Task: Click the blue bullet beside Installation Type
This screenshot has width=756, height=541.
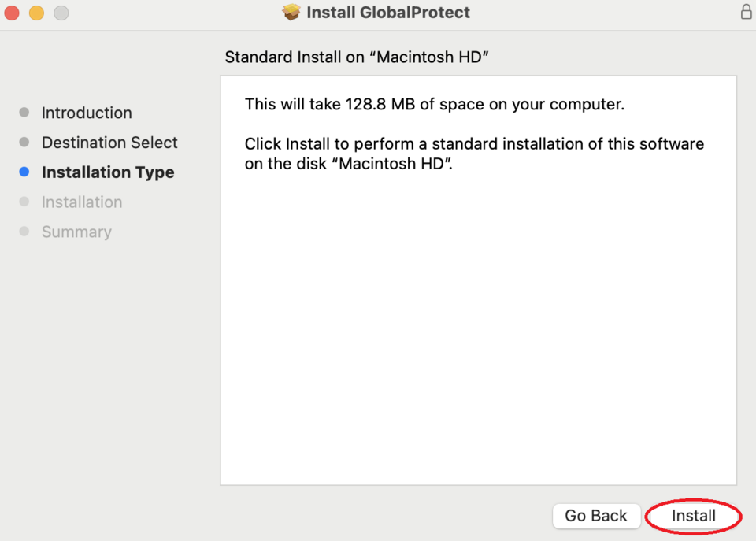Action: pos(24,172)
